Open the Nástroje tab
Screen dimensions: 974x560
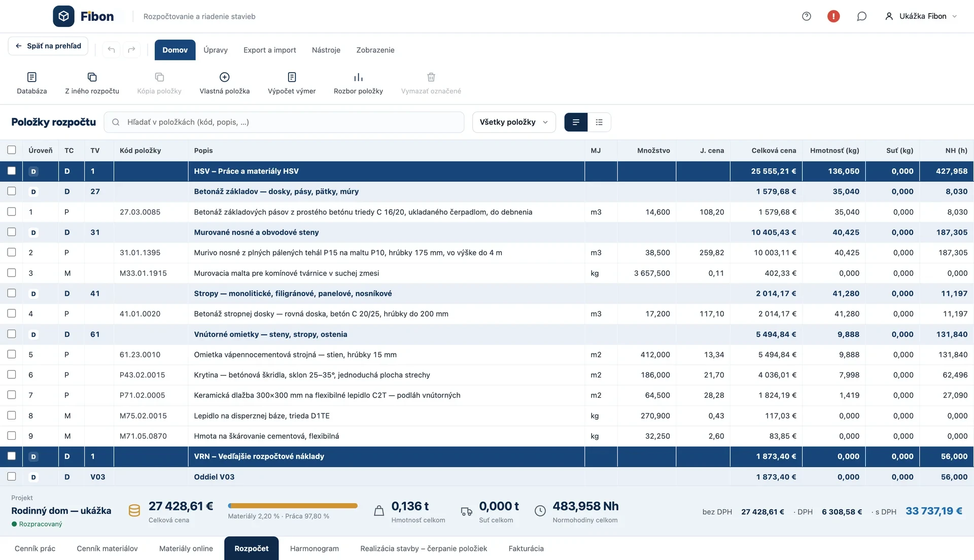(x=326, y=50)
